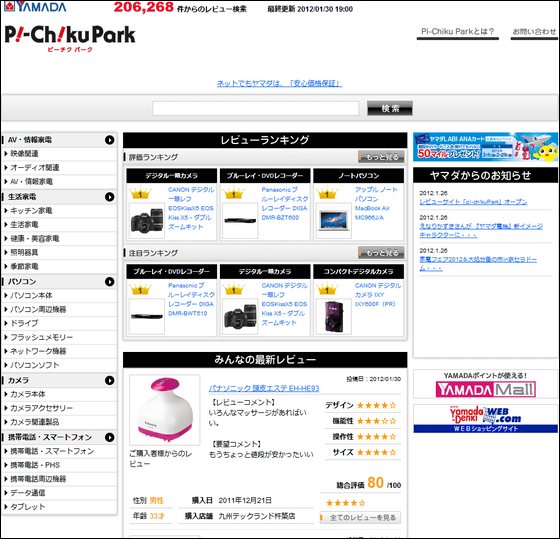Click crown rank icon for コンパクトデジタルカメラ
This screenshot has height=539, width=560.
pos(326,288)
